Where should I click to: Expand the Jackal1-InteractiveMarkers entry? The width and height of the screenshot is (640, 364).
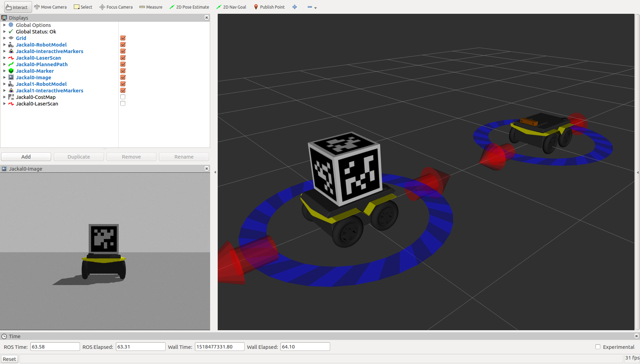tap(4, 91)
